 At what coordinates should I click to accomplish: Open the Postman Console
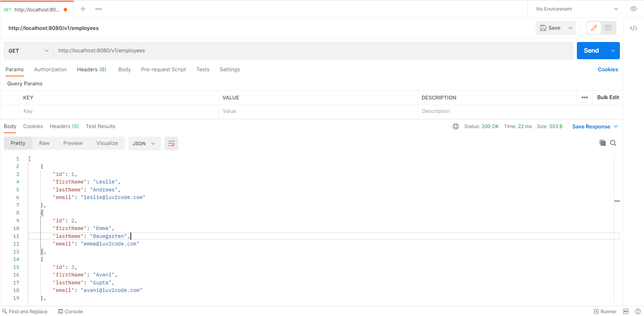click(x=71, y=311)
